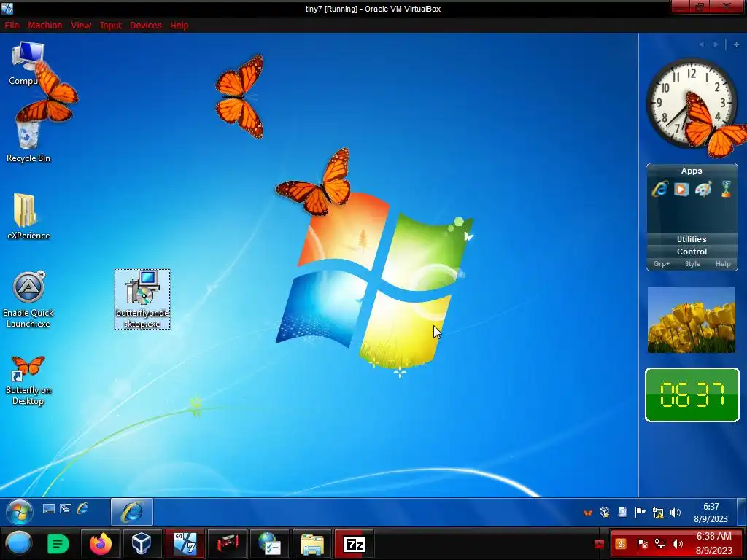Screen dimensions: 747x560
Task: Open File Explorer on host taskbar
Action: (312, 543)
